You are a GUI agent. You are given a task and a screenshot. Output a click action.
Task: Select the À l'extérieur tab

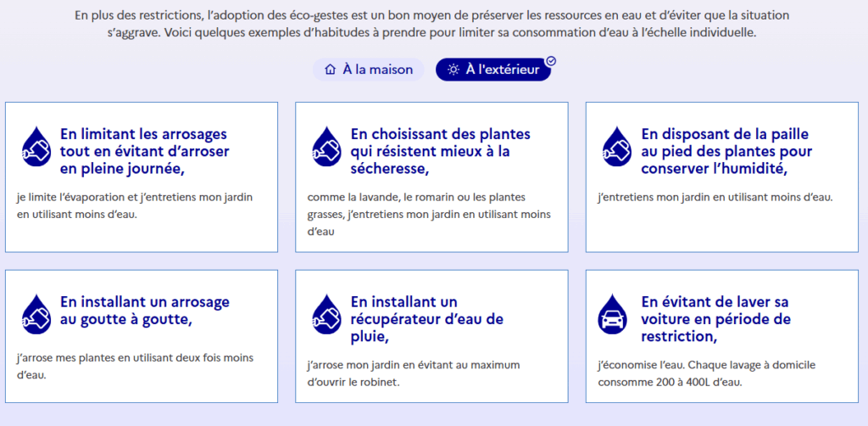click(x=493, y=70)
